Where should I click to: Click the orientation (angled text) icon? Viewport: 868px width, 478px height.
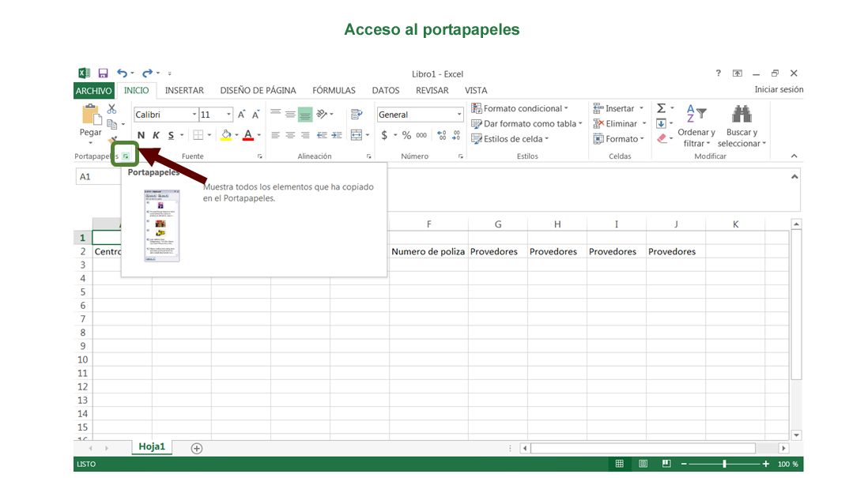tap(322, 114)
